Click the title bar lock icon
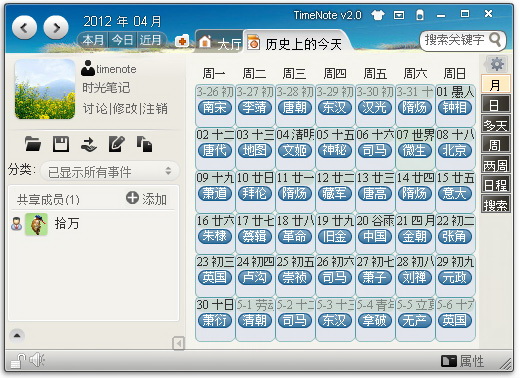Screen dimensions: 520x380 point(420,15)
